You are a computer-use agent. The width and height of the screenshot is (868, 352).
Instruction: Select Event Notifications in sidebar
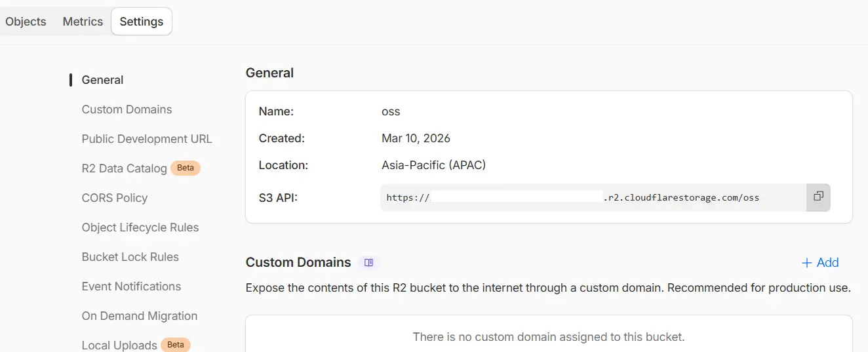click(x=131, y=286)
